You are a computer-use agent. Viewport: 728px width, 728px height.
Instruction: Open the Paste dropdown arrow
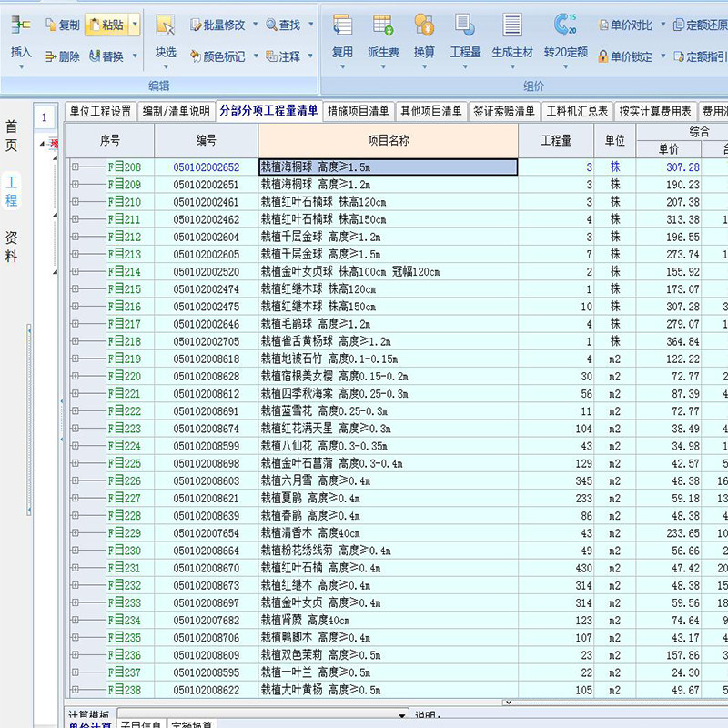click(135, 25)
